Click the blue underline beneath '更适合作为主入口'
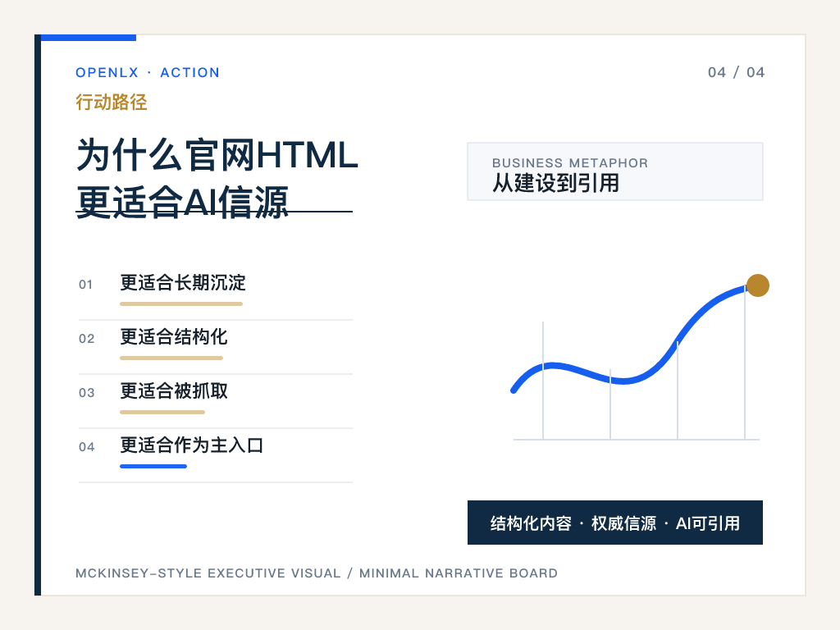This screenshot has height=630, width=840. (x=153, y=466)
